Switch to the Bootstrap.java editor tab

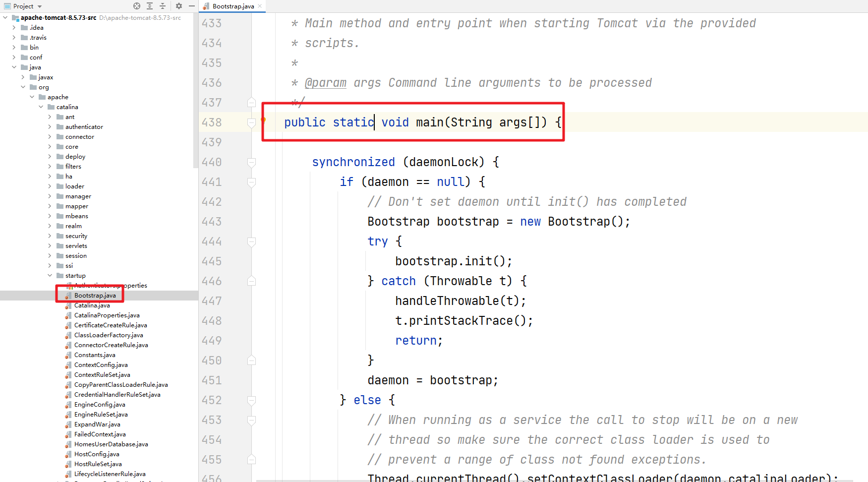233,6
